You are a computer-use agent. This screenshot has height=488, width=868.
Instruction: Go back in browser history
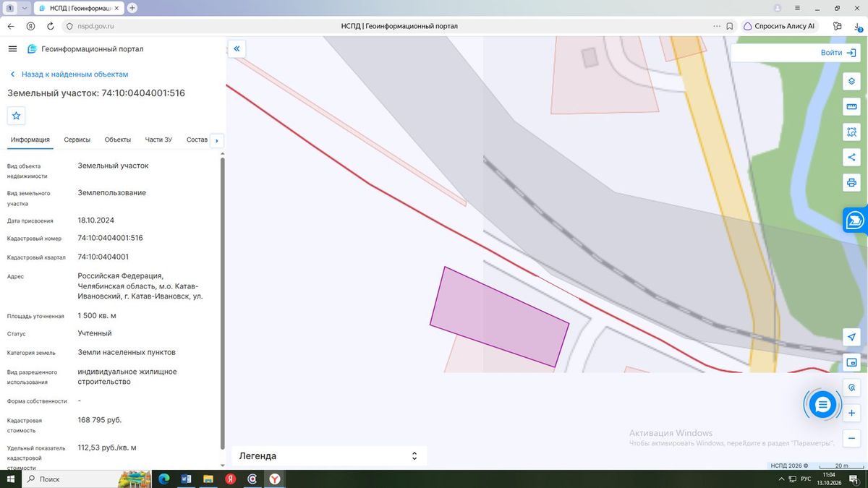point(11,26)
